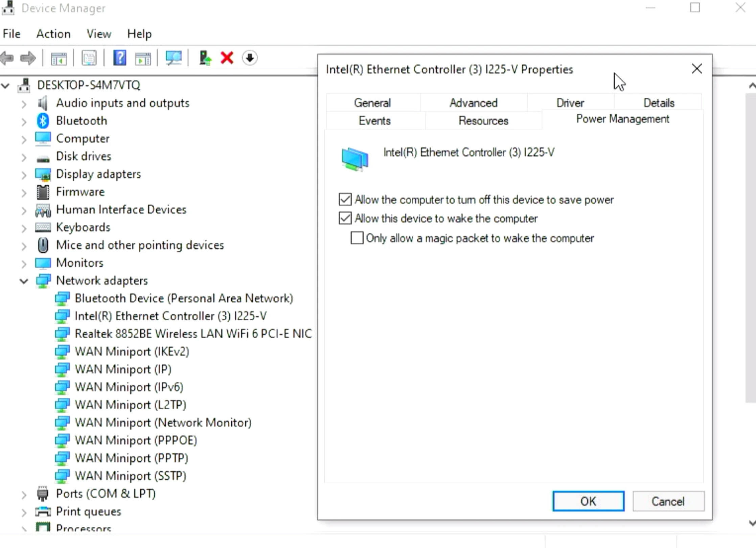Click the network adapter icon in Properties dialog

[x=354, y=159]
